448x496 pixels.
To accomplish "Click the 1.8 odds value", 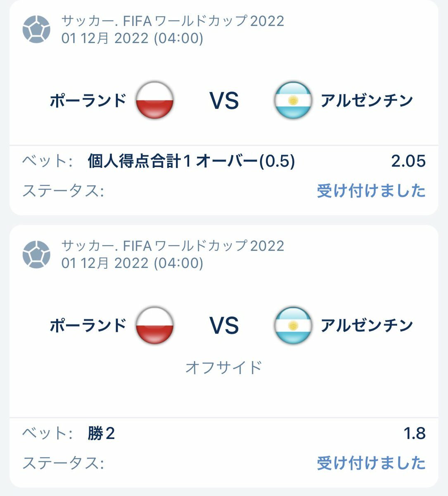I will [x=414, y=434].
